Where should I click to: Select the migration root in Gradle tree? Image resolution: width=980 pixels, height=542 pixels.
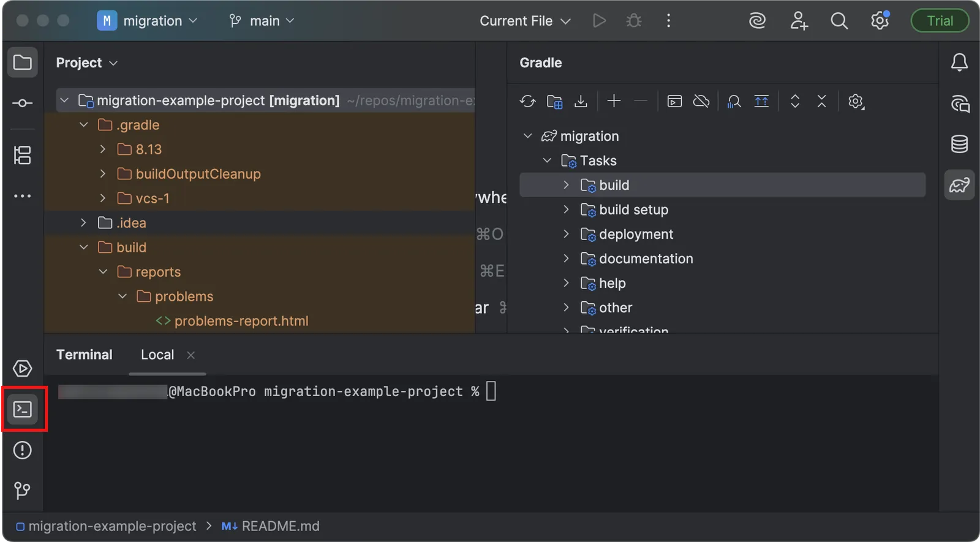(589, 136)
